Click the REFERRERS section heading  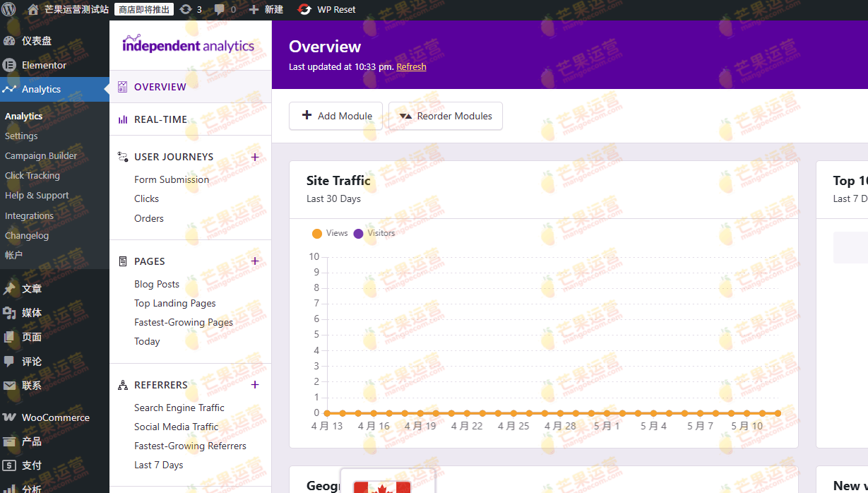(x=161, y=385)
